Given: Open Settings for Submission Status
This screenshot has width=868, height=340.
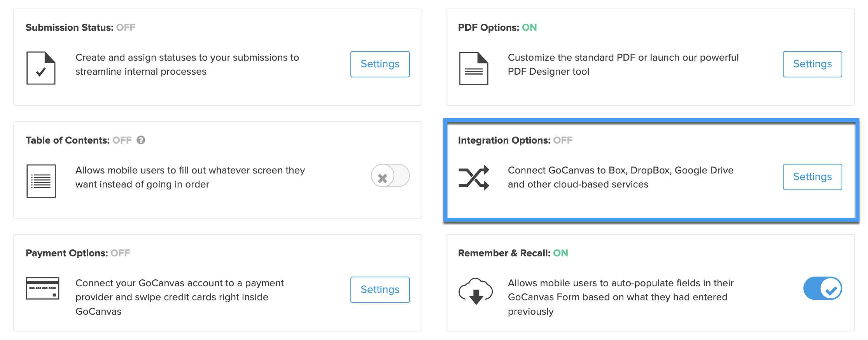Looking at the screenshot, I should [380, 64].
